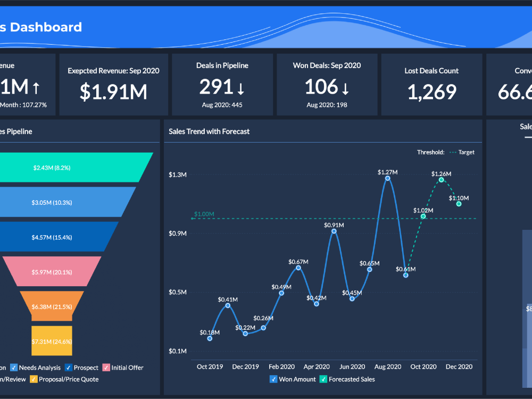The width and height of the screenshot is (532, 399).
Task: Click the pink $5.97M (20.1%) funnel segment
Action: pos(52,271)
